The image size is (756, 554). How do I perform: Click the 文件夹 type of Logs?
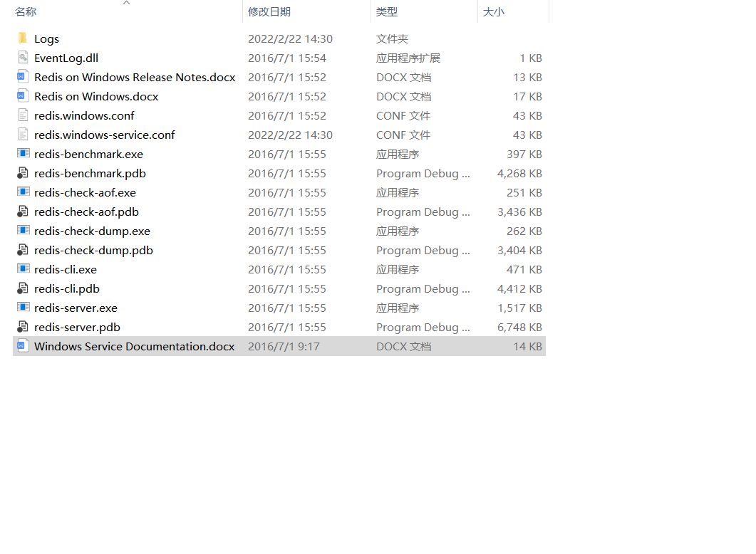click(x=393, y=38)
